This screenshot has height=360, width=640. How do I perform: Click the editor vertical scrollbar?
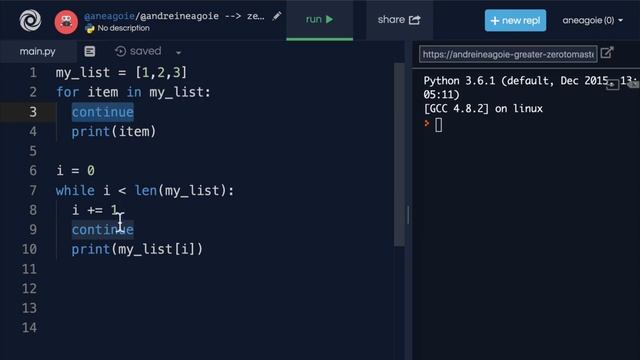pyautogui.click(x=399, y=154)
